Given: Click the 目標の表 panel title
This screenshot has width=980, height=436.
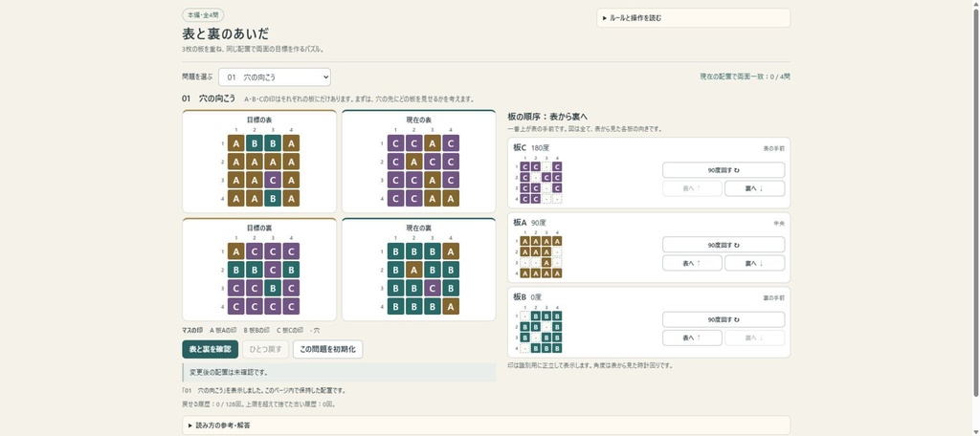Looking at the screenshot, I should 258,120.
